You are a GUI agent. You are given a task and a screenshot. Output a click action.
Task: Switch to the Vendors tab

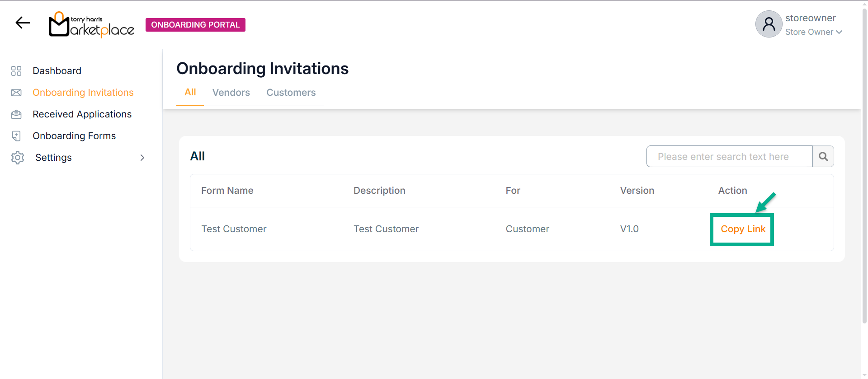231,93
